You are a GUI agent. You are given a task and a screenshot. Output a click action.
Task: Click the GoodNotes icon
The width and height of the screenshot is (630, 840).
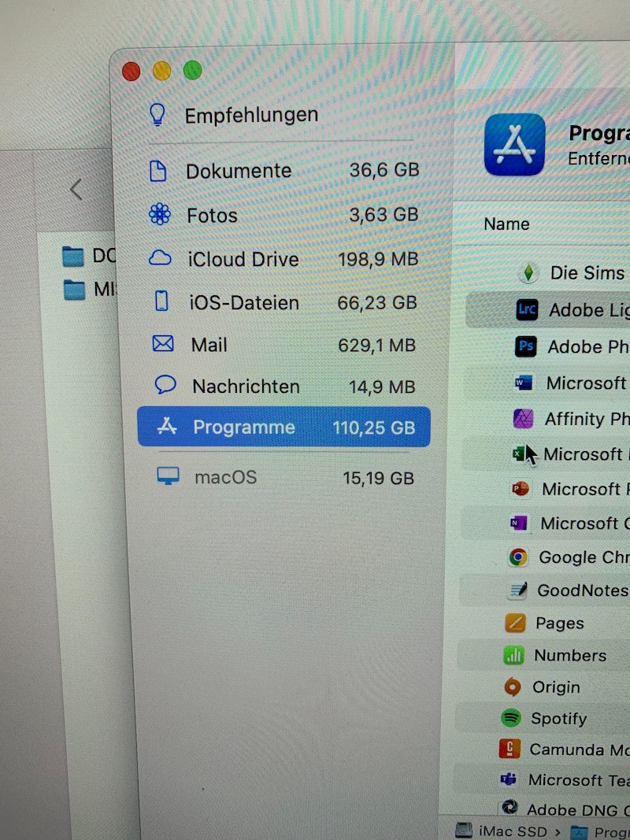517,590
